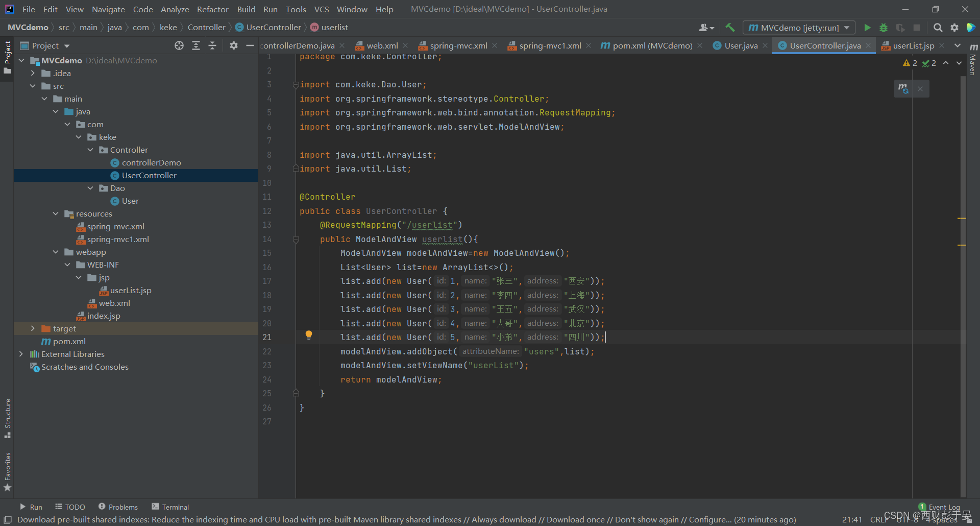Click the first warning stripe mark on the editor's right edge
This screenshot has height=526, width=980.
pyautogui.click(x=962, y=219)
